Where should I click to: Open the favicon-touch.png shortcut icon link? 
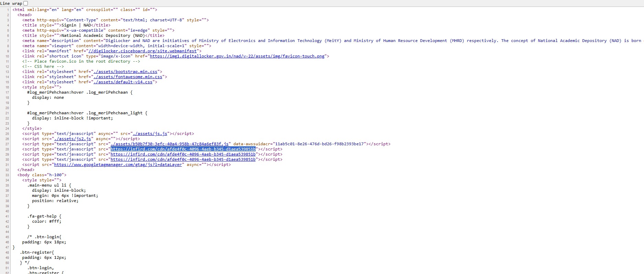coord(237,56)
